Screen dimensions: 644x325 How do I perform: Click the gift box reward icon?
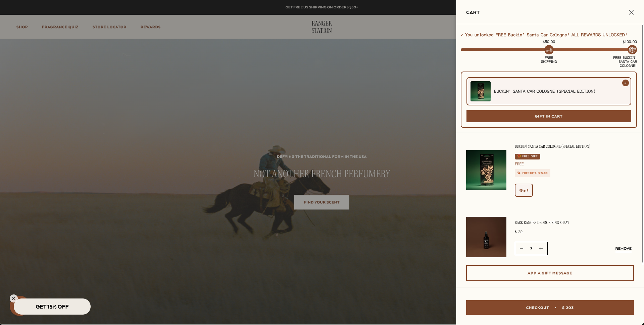632,49
